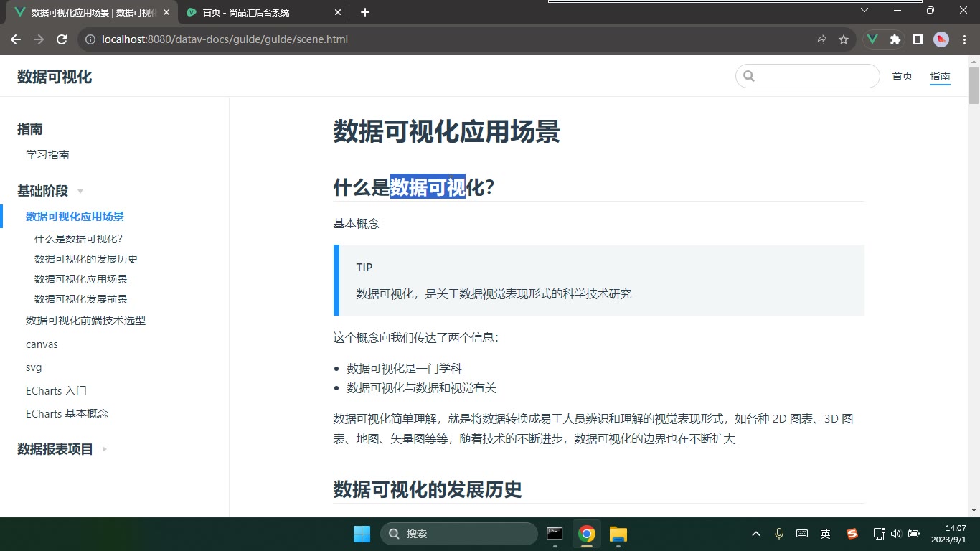Viewport: 980px width, 551px height.
Task: Open 学习指南 in the sidebar
Action: [47, 155]
